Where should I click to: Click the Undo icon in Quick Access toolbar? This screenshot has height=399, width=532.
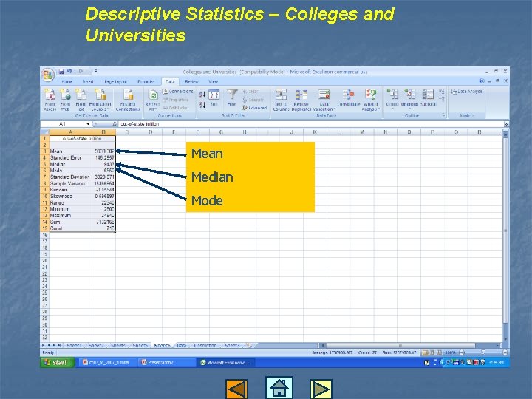(69, 72)
